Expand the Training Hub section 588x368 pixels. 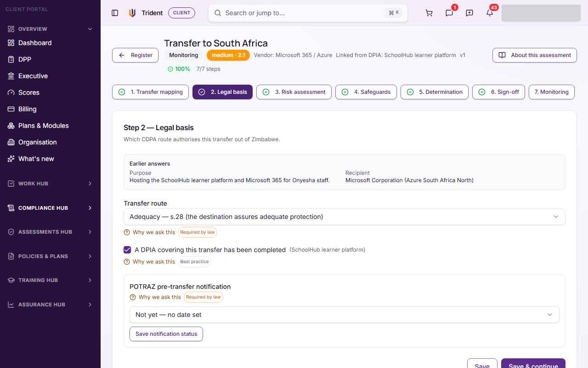[50, 280]
